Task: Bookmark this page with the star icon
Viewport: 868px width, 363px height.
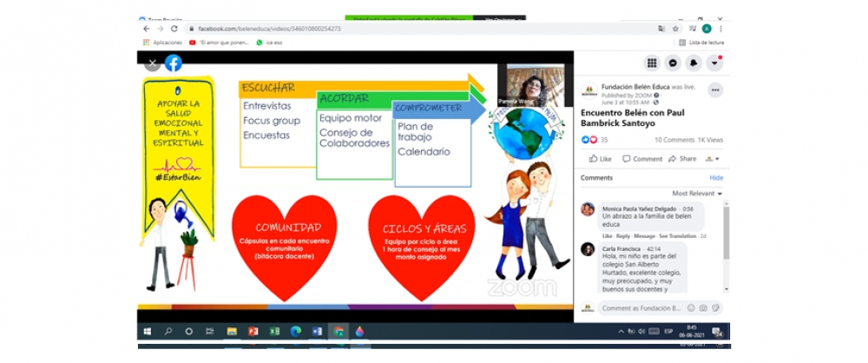Action: (x=675, y=29)
